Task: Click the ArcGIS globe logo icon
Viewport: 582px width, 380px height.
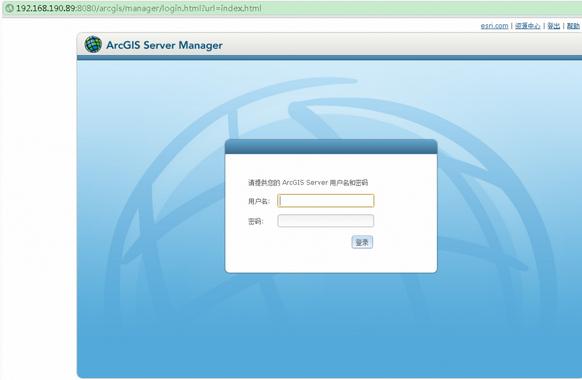Action: pos(93,45)
